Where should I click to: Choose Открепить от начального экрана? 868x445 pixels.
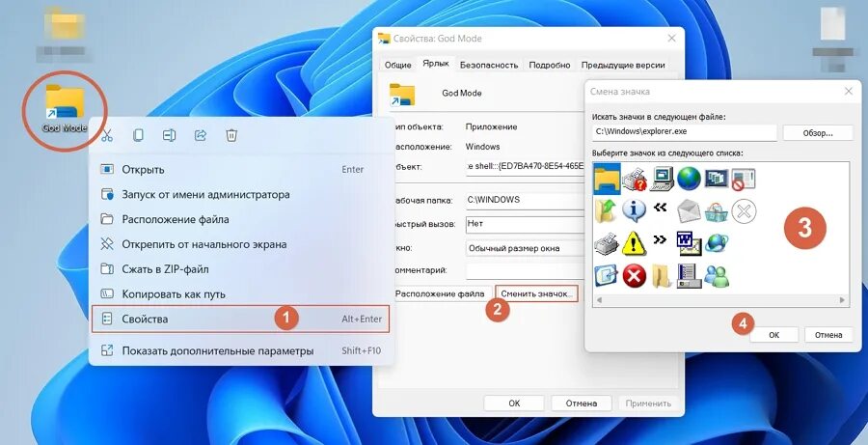241,244
